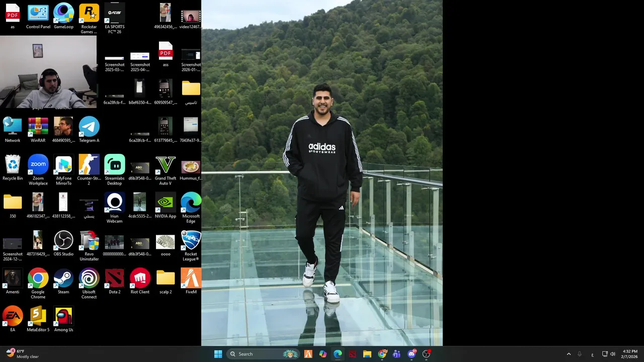Open the 'scalp 2' folder
Screen dimensions: 644x362
tap(166, 282)
